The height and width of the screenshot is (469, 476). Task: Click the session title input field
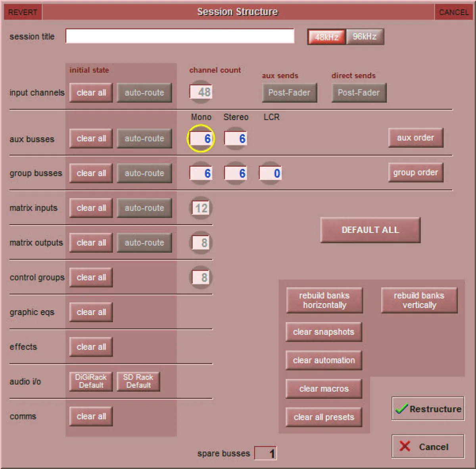click(x=180, y=36)
